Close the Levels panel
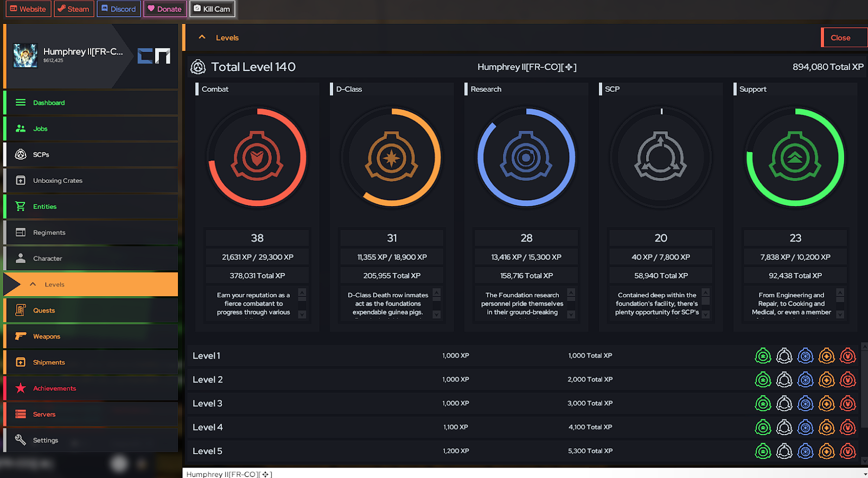This screenshot has height=478, width=868. (844, 37)
